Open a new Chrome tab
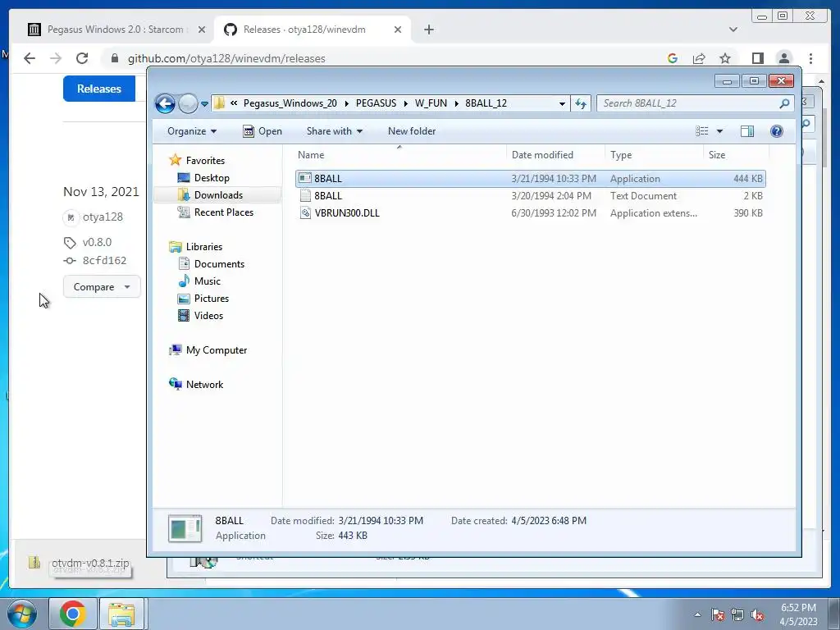Screen dimensions: 840x630 point(428,30)
